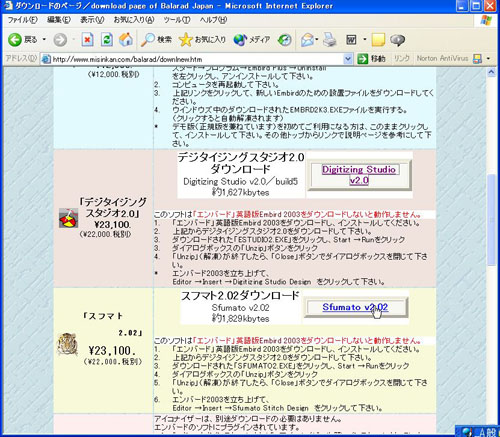Open the Home page icon

pyautogui.click(x=126, y=40)
